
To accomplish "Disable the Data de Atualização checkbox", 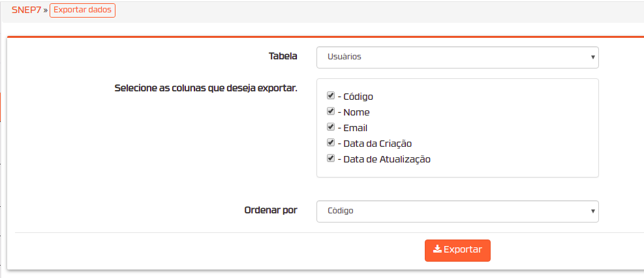I will tap(331, 158).
